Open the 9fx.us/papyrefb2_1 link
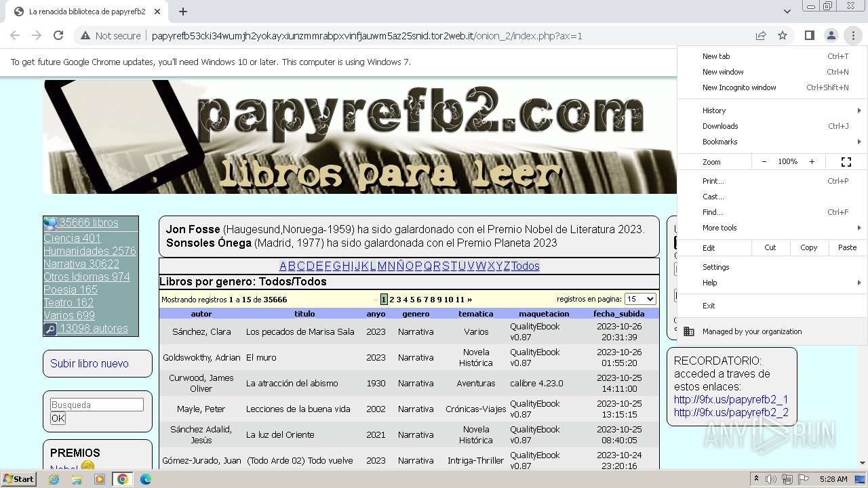The height and width of the screenshot is (488, 868). coord(731,399)
